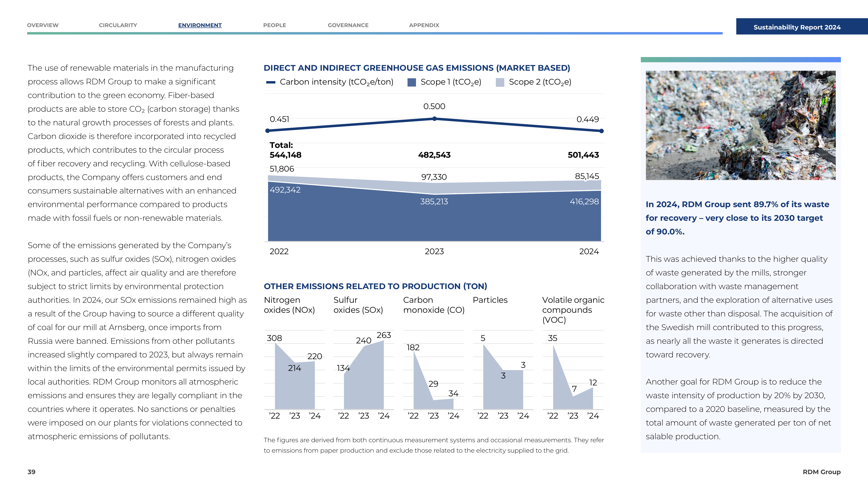This screenshot has width=868, height=488.
Task: Click the Direct and Indirect Greenhouse Gas Emissions title
Action: [x=417, y=68]
